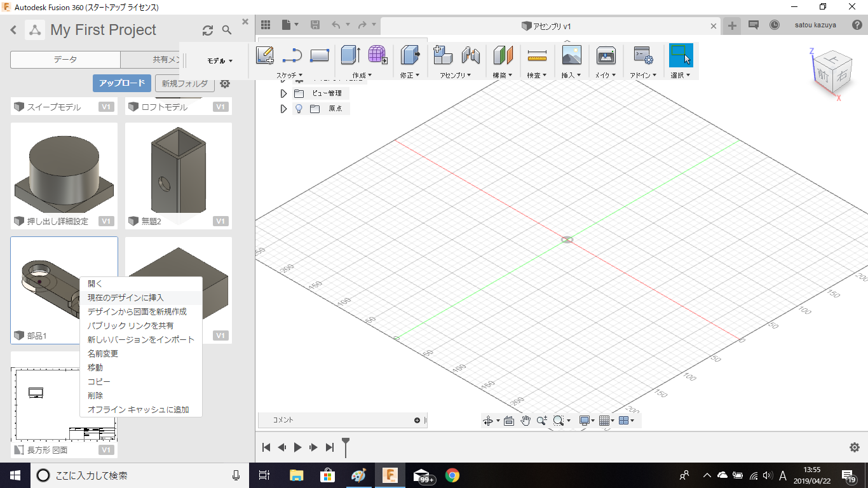The image size is (868, 488).
Task: Activate the Select tool icon
Action: click(x=681, y=55)
